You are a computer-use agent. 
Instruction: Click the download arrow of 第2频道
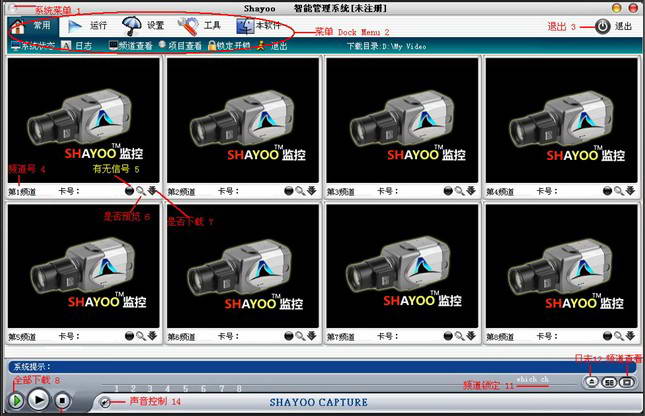coord(311,191)
